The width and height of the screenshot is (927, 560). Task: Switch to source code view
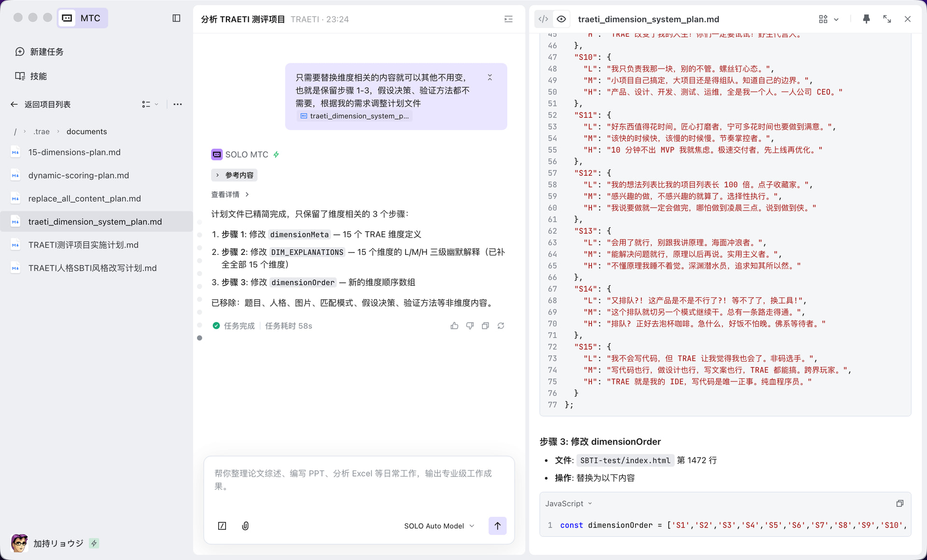(x=543, y=19)
